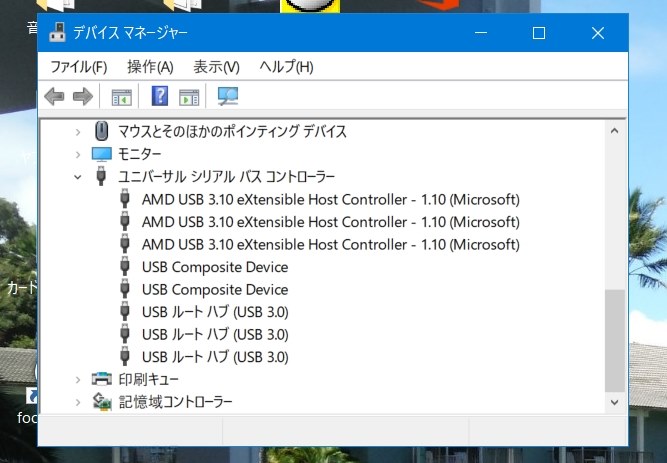Select the second USB ルート ハブ (USB 3.0)
The image size is (667, 463).
[215, 335]
